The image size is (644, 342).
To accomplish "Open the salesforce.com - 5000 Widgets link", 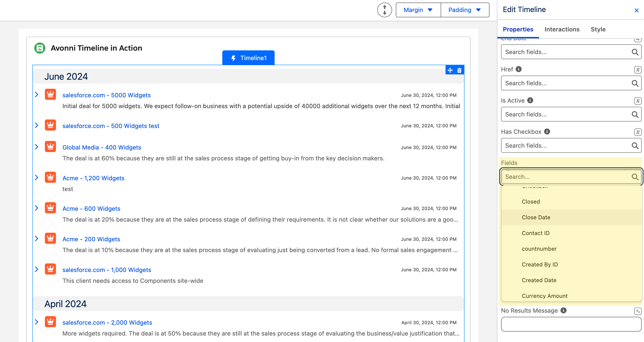I will pos(106,95).
